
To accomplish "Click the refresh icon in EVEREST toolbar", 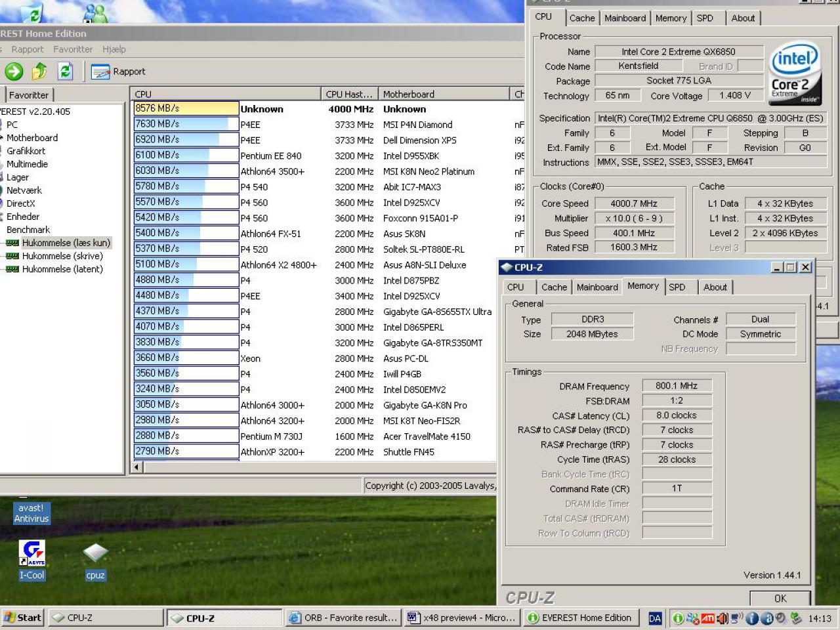I will 65,72.
